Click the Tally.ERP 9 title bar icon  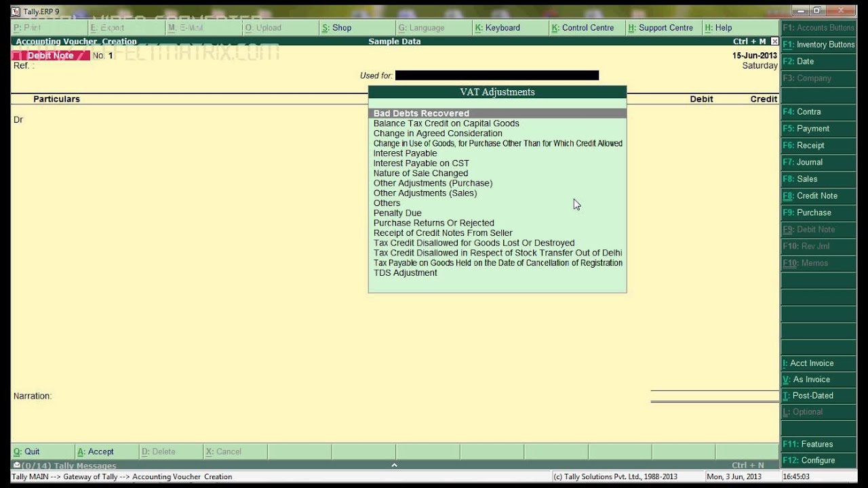pos(16,12)
